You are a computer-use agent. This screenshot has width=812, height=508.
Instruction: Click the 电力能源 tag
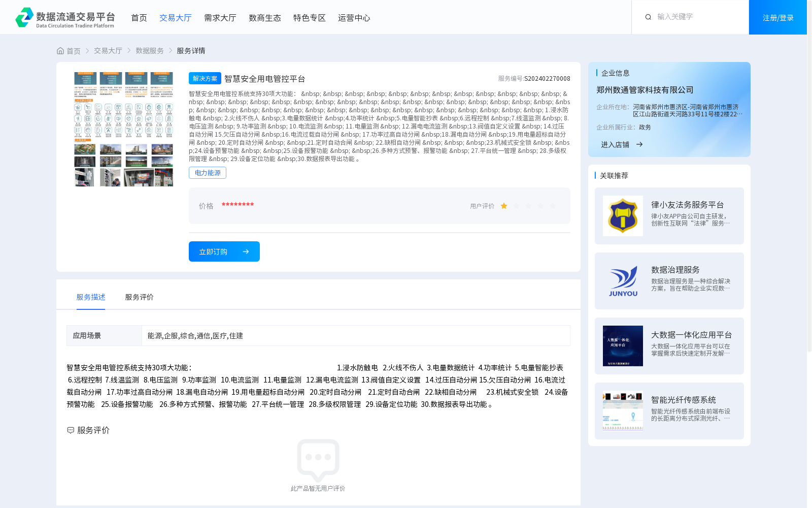coord(208,173)
